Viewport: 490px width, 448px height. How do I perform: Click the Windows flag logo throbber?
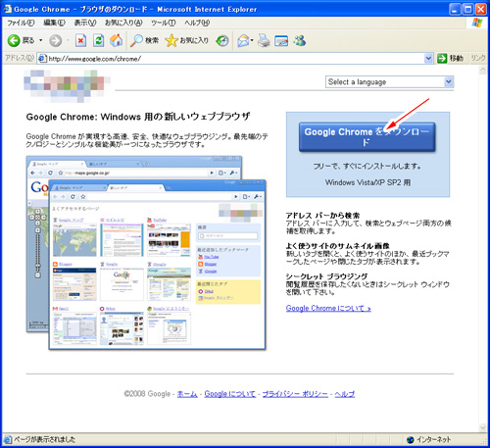click(x=477, y=23)
